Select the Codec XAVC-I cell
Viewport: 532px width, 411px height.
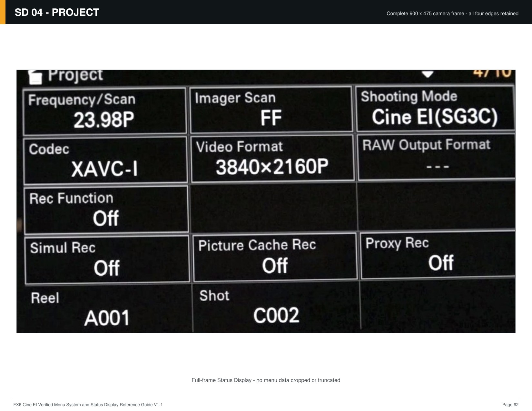(x=105, y=160)
